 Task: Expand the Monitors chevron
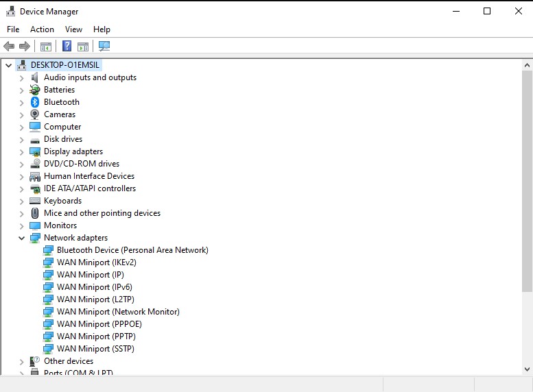point(21,226)
